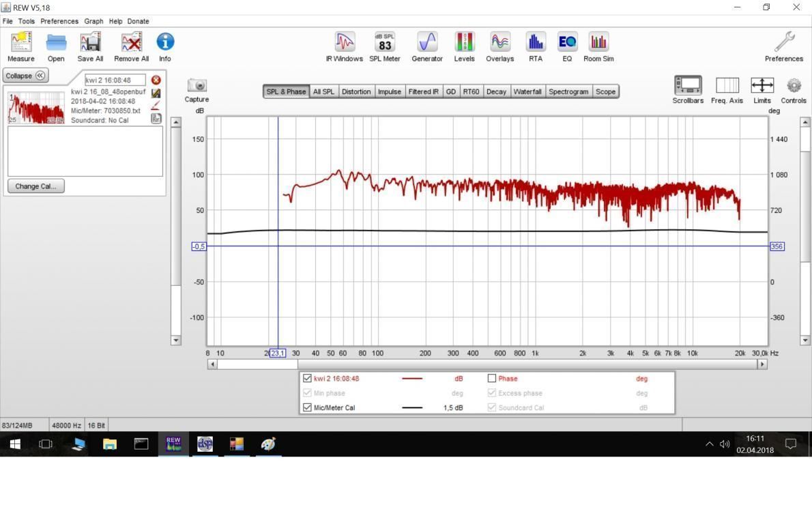Viewport: 812px width, 524px height.
Task: Open the Room Sim tool
Action: pyautogui.click(x=598, y=46)
